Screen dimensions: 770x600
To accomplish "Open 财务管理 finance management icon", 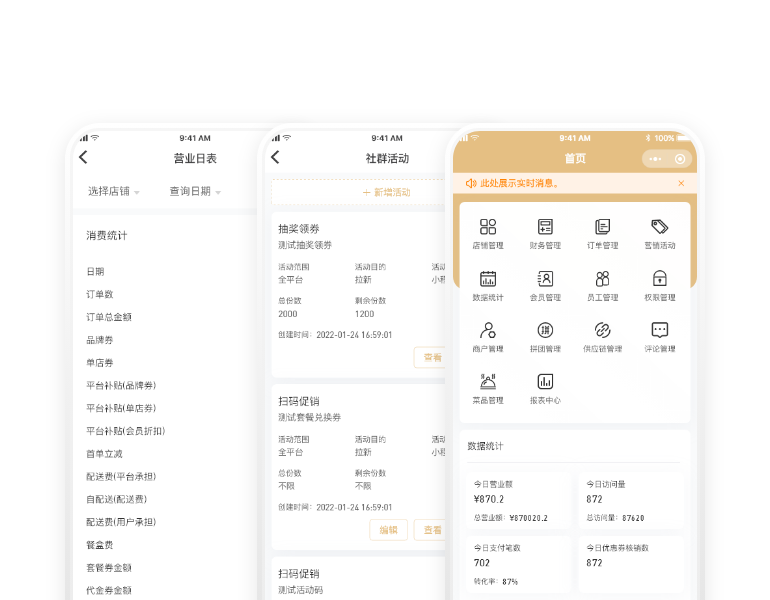I will (x=545, y=228).
